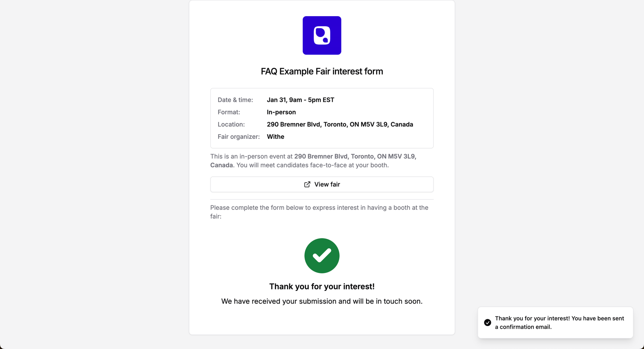Click the blue company logo icon

[322, 35]
